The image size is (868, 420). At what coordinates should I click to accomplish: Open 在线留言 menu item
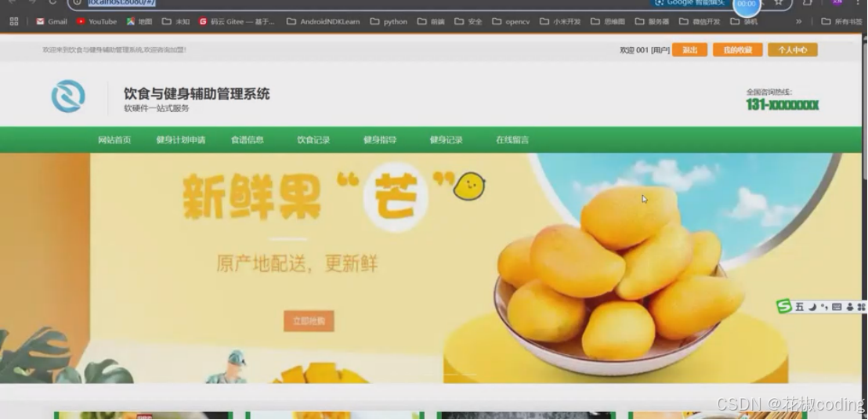pos(512,140)
